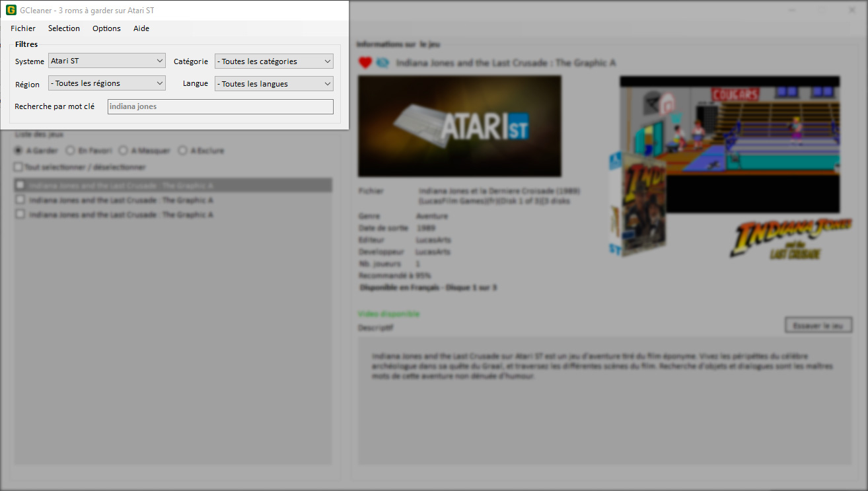Click the Video disponible link
The width and height of the screenshot is (868, 491).
[389, 314]
